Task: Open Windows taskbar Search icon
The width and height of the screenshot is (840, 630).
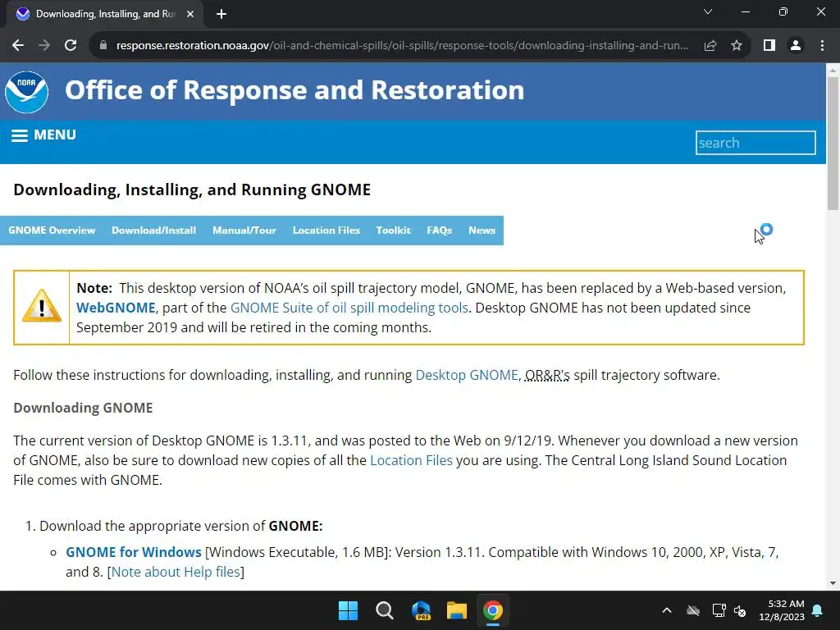Action: [385, 610]
